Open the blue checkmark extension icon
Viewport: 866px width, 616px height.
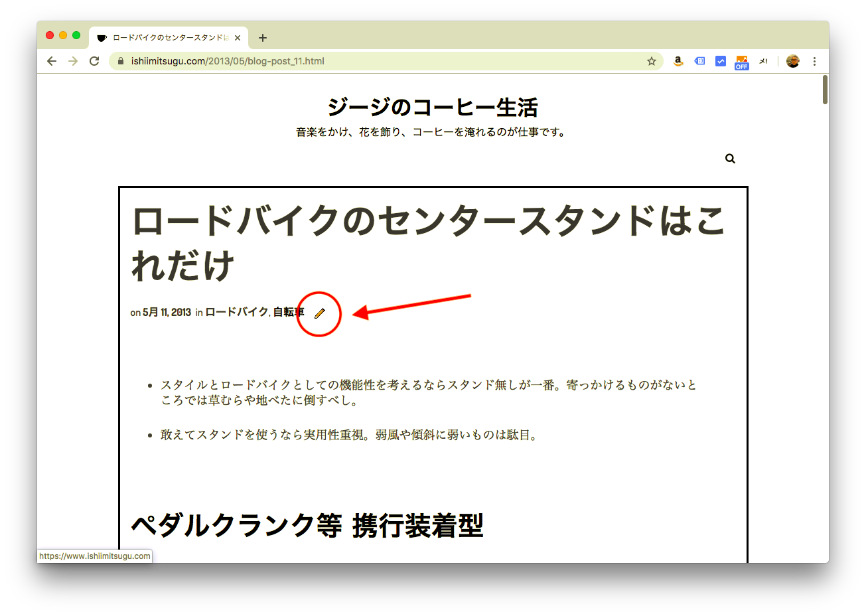pyautogui.click(x=720, y=60)
